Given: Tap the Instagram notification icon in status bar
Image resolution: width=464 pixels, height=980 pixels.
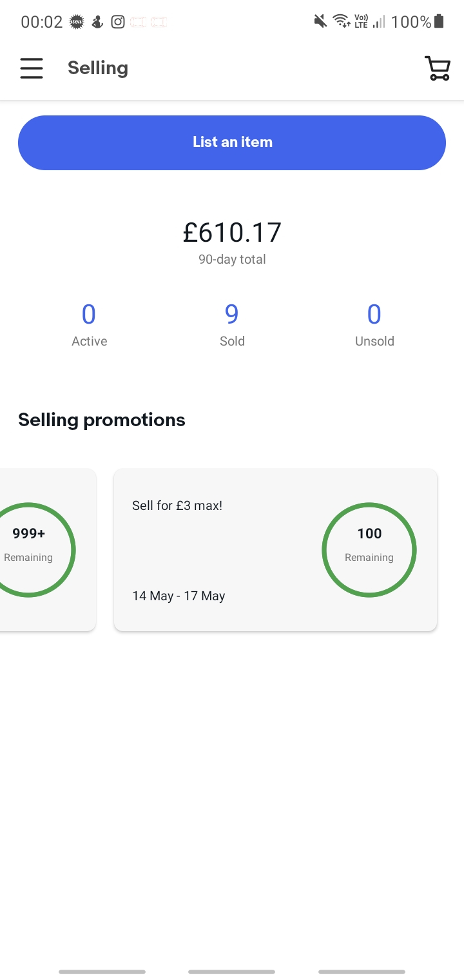Looking at the screenshot, I should pos(118,22).
